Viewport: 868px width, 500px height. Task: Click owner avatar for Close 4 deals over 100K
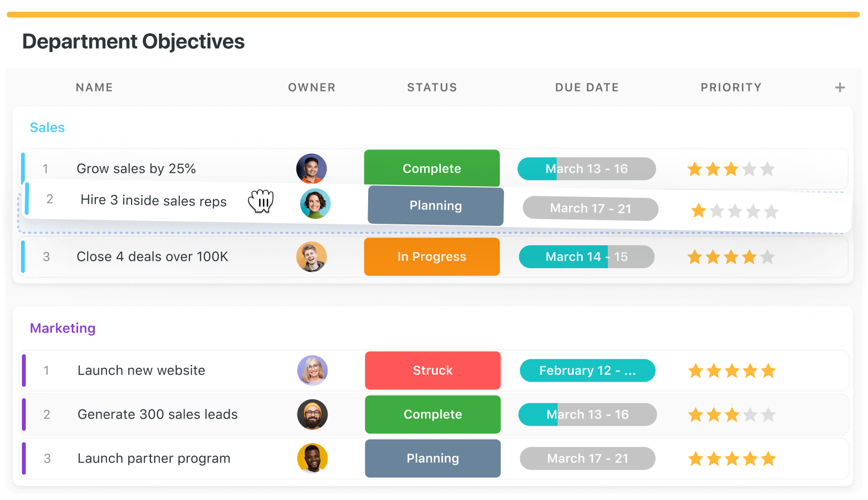coord(311,256)
